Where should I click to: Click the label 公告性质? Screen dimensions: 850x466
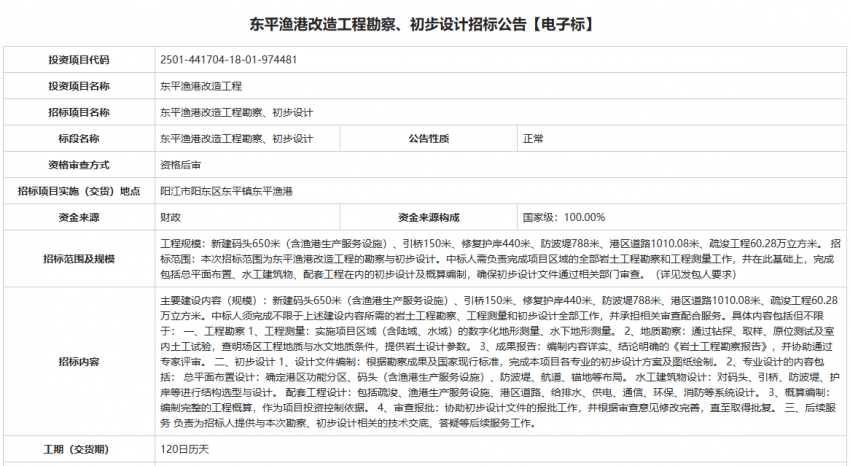[x=429, y=139]
